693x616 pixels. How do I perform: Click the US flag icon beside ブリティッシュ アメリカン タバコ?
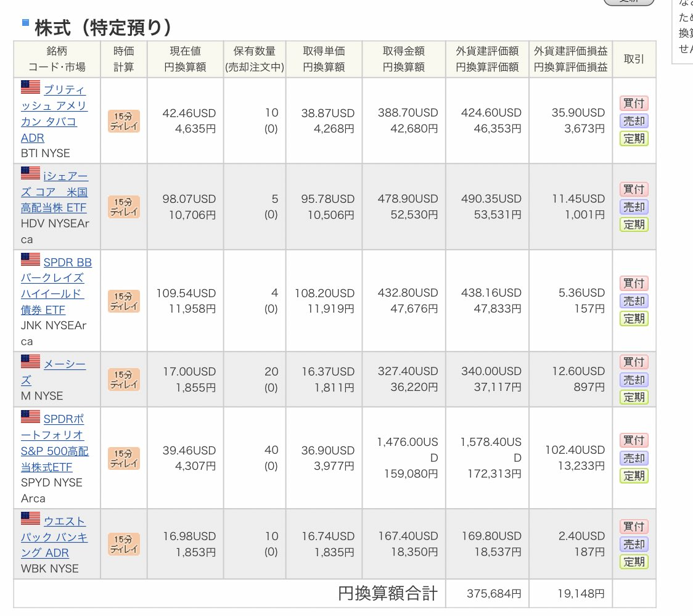click(x=30, y=87)
